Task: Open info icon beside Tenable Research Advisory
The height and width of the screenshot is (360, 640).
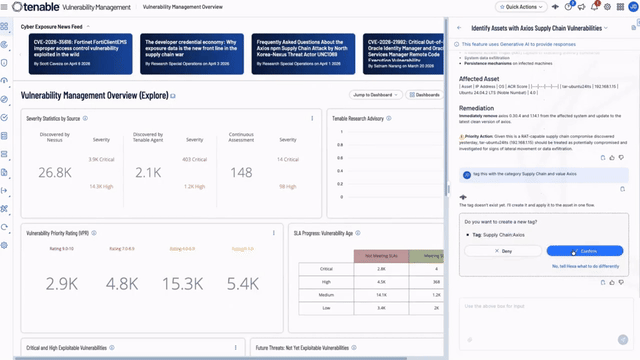Action: 389,118
